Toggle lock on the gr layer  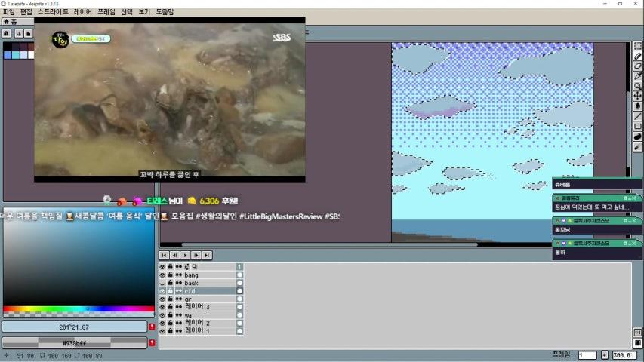[x=171, y=299]
